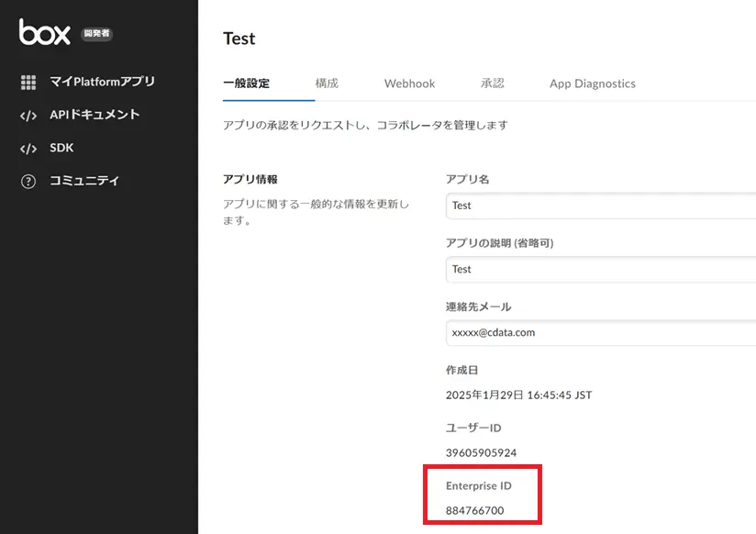
Task: Click the 作成日 value 2025年1月29日 16:45:45 JST
Action: point(518,395)
